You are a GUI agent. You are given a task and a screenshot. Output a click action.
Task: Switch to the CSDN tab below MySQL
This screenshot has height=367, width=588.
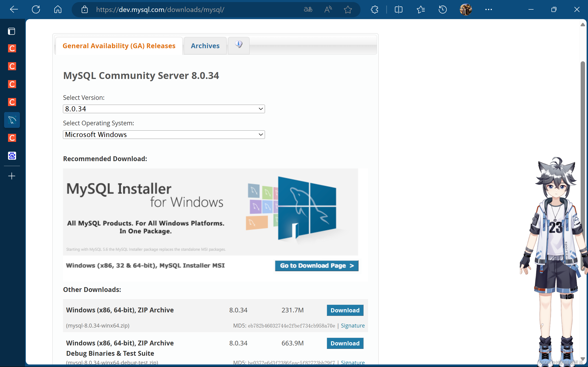[x=12, y=138]
